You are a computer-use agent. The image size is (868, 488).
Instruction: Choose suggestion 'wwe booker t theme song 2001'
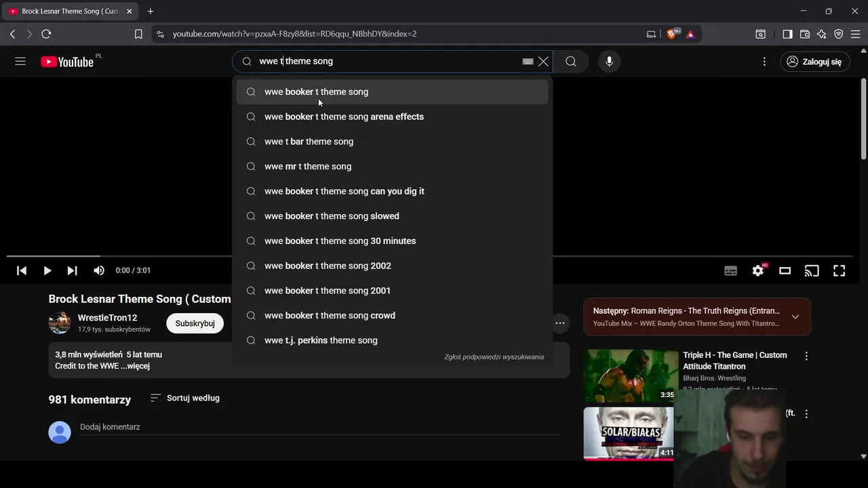coord(392,291)
